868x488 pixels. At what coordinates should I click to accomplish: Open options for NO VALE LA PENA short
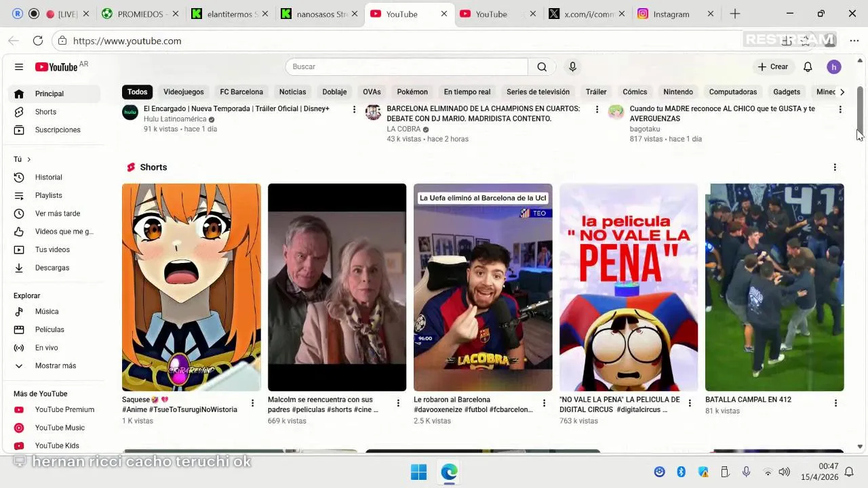coord(690,403)
